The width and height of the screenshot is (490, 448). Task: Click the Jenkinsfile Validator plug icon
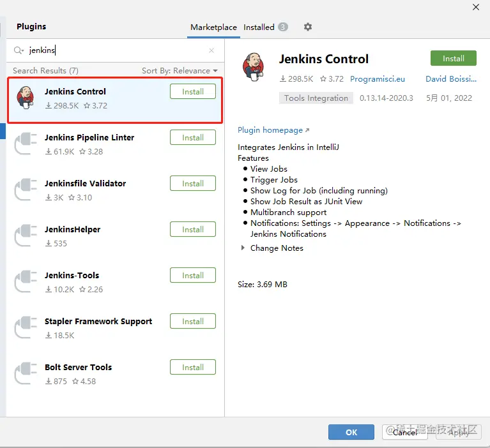pos(26,190)
